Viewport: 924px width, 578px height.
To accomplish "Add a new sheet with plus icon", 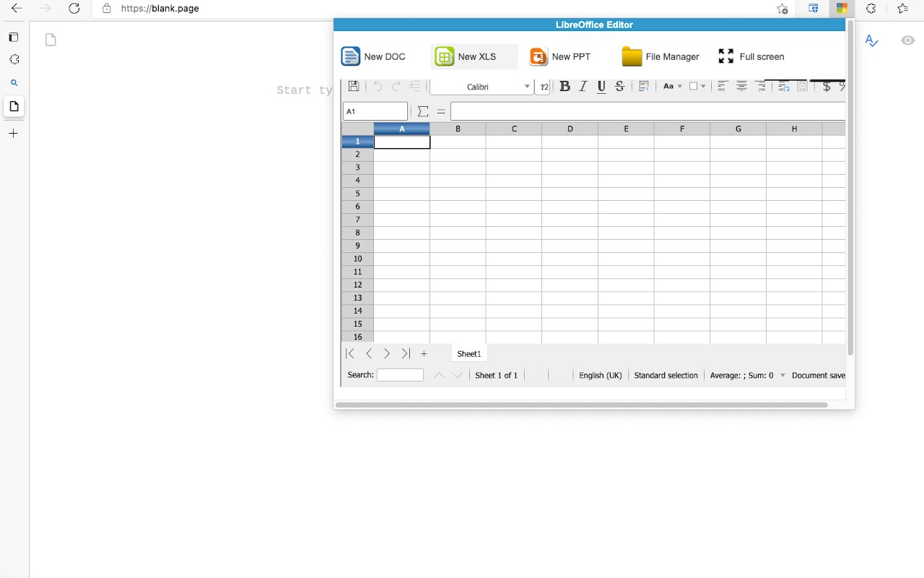I will tap(424, 353).
